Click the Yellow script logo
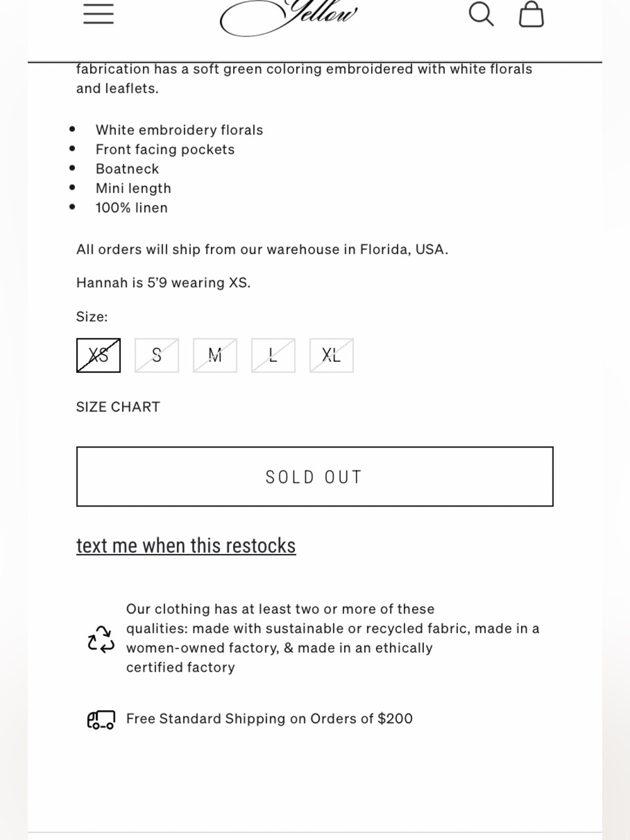Image resolution: width=630 pixels, height=840 pixels. [x=289, y=17]
